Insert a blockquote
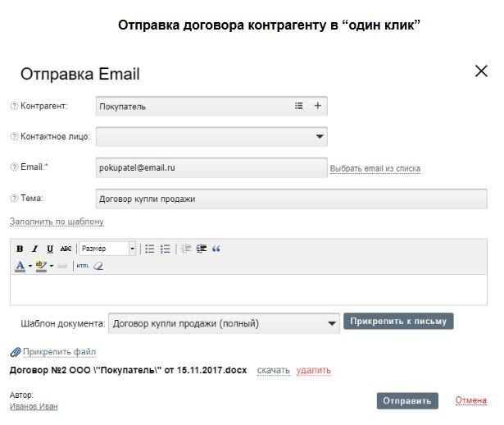Screen dimensions: 504x425 [x=216, y=249]
